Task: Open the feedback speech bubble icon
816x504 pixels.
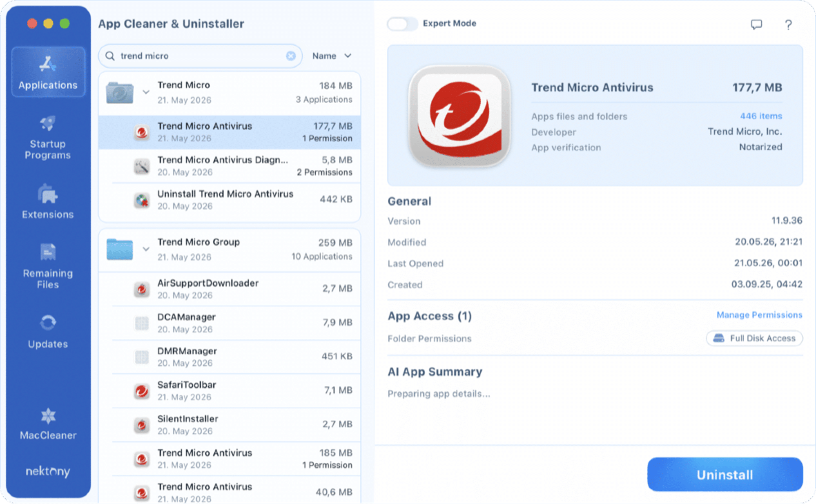Action: pos(756,25)
